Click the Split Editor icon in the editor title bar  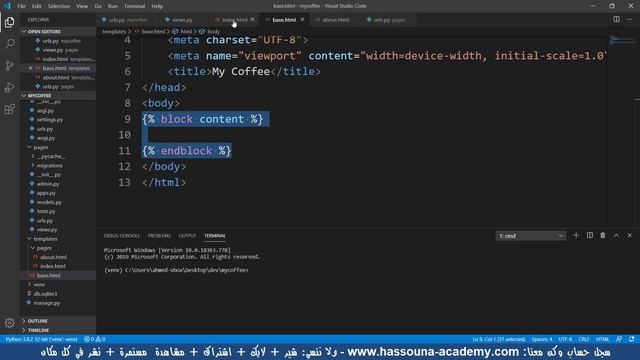point(616,19)
